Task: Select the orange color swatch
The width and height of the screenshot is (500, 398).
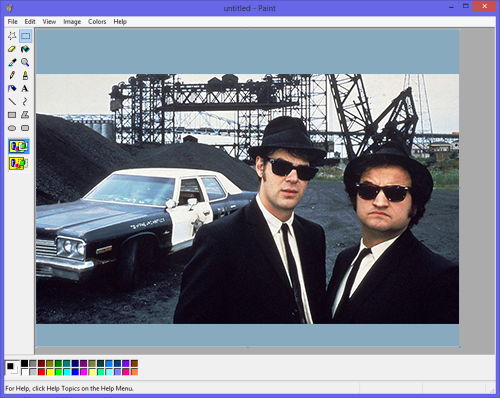Action: point(134,372)
